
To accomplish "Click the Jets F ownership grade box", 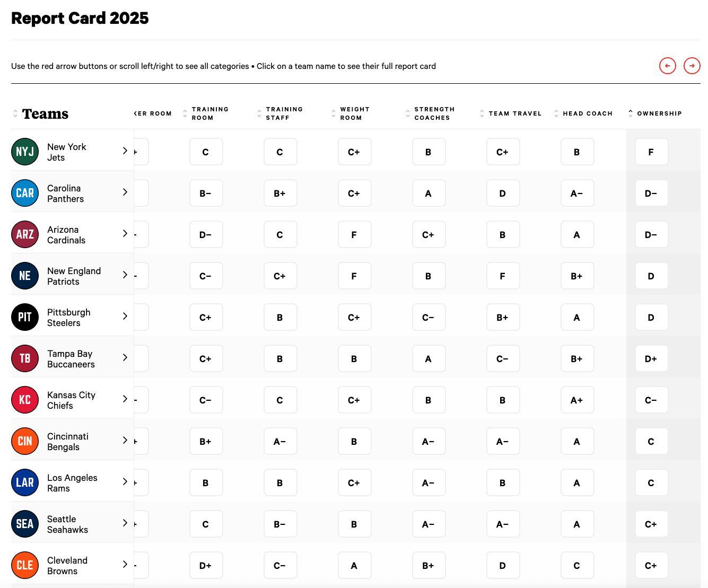I will click(651, 152).
